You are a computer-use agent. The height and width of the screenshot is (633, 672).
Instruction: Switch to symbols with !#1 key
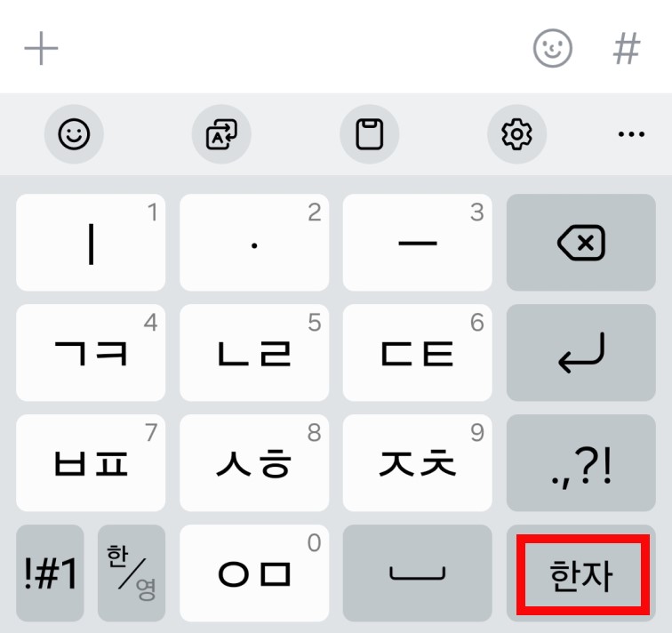pos(50,573)
